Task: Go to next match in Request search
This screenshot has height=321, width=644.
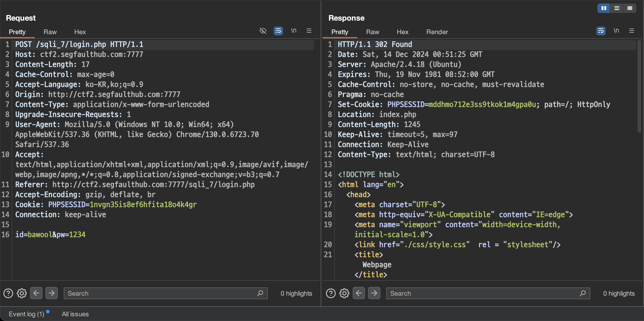Action: (52, 293)
